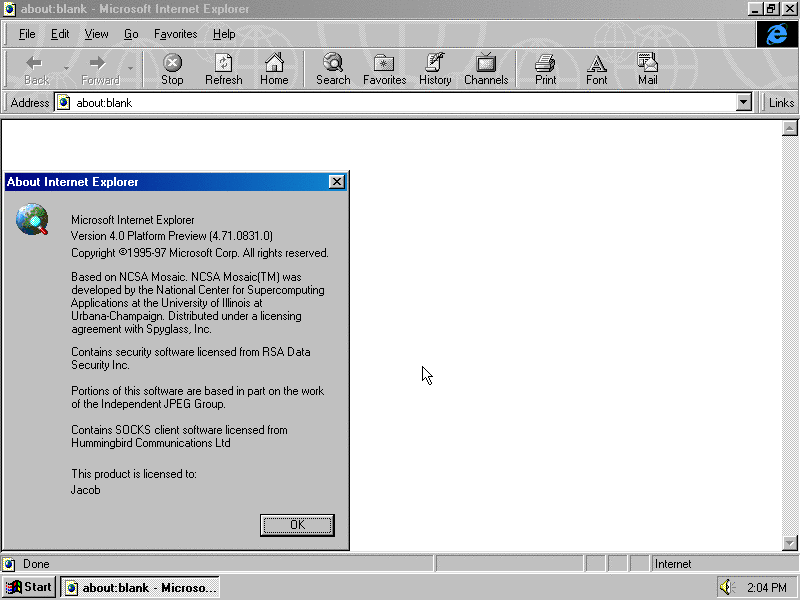The height and width of the screenshot is (600, 800).
Task: Click the globe icon in About dialog
Action: (32, 219)
